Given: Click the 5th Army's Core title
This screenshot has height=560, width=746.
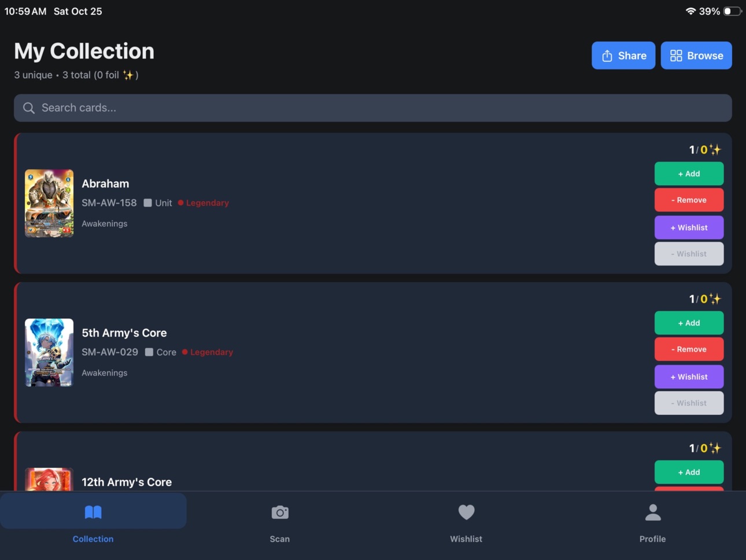Looking at the screenshot, I should point(124,333).
